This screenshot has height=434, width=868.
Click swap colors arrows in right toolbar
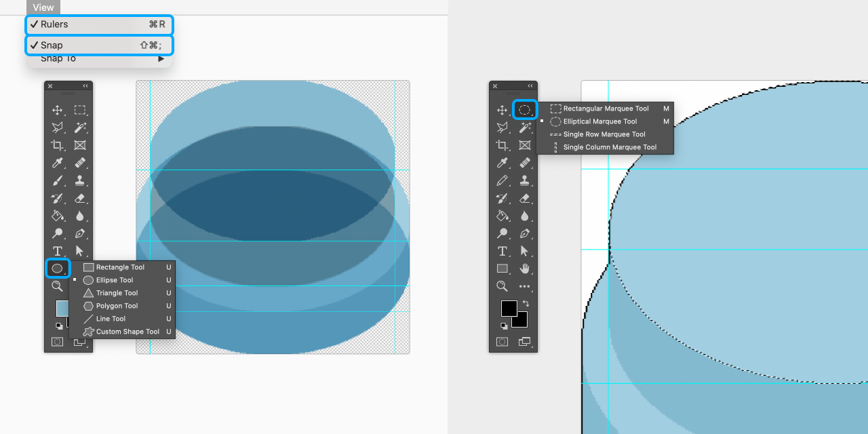click(525, 303)
